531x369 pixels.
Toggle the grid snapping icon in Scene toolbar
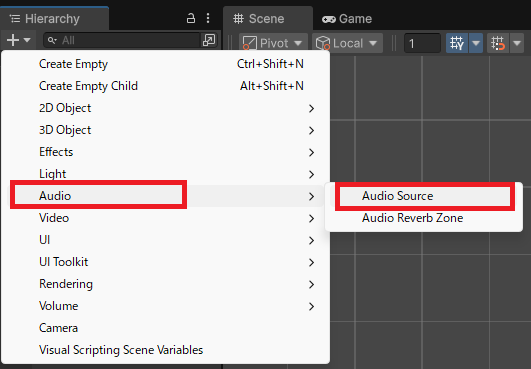click(x=457, y=43)
